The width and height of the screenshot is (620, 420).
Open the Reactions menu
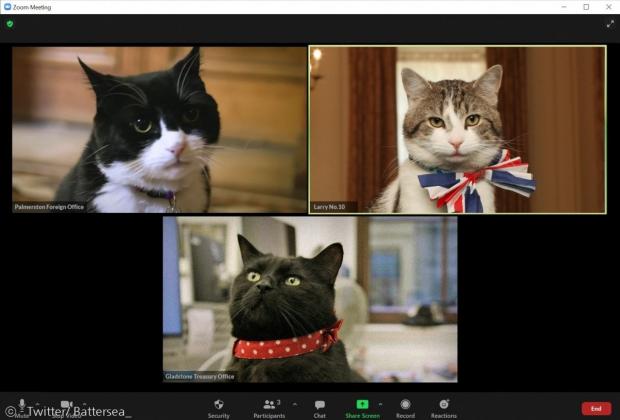pos(444,409)
